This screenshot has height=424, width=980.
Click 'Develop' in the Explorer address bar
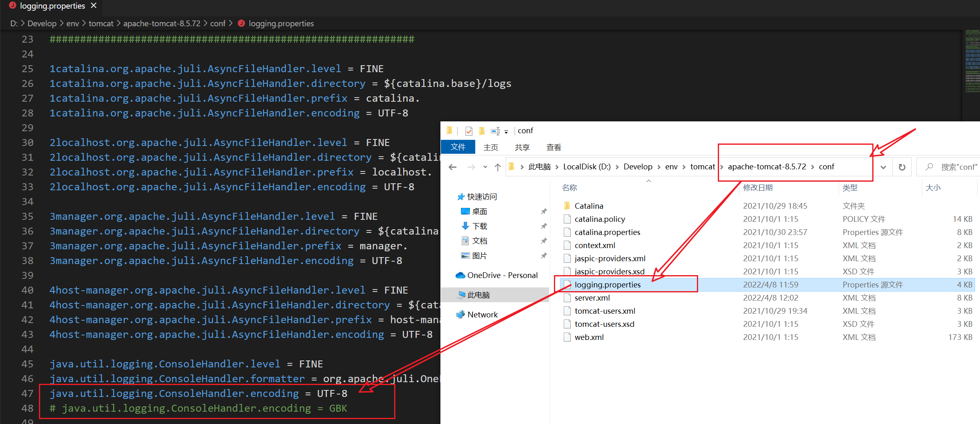click(x=638, y=166)
